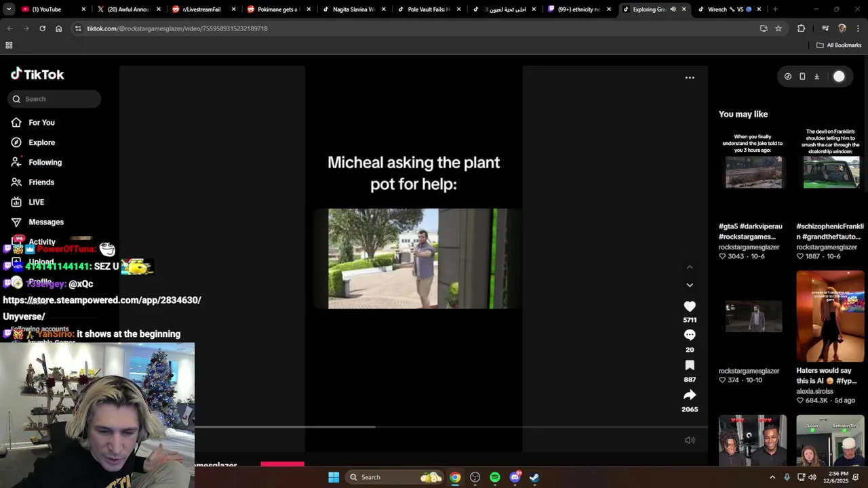Go to browser home page
868x488 pixels.
coord(58,28)
